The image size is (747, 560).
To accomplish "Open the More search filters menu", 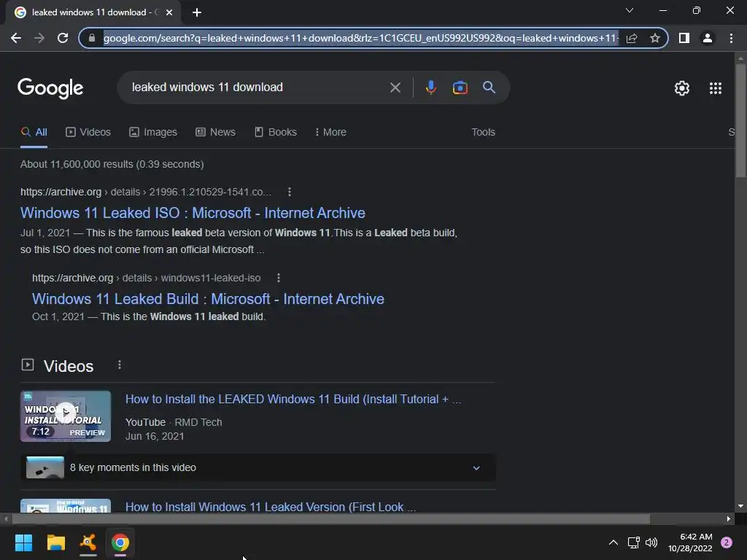I will coord(330,132).
